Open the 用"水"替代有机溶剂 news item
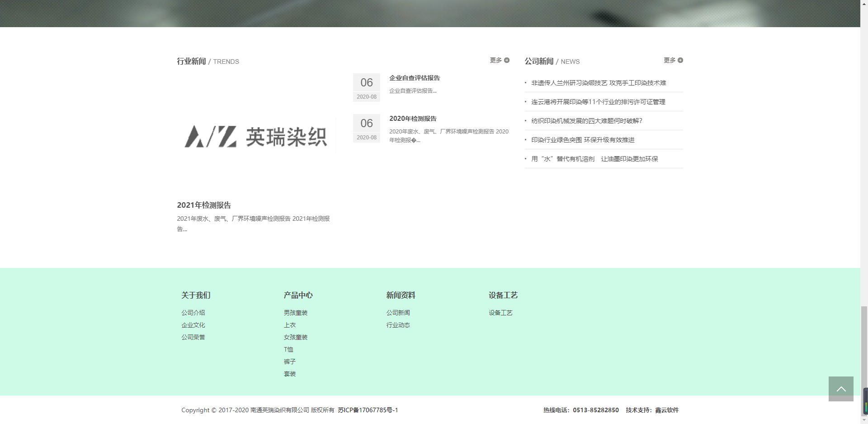This screenshot has height=424, width=868. [594, 159]
